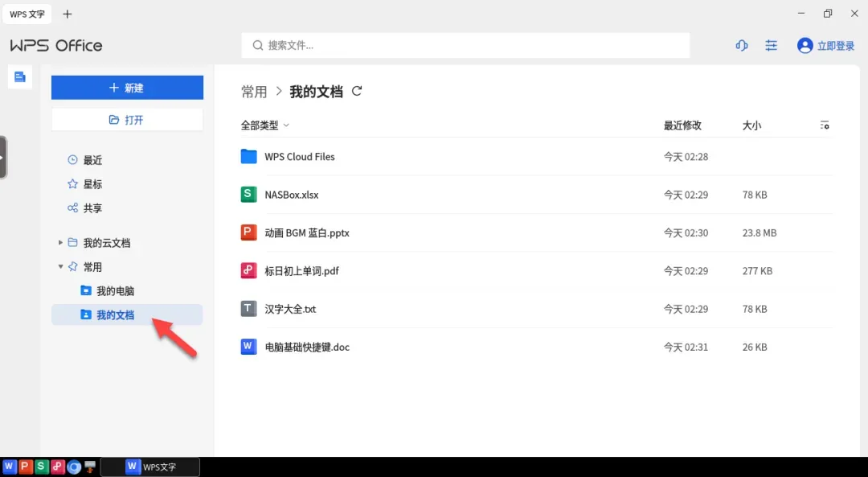Image resolution: width=868 pixels, height=477 pixels.
Task: Click the presentation icon for 动画 BGM 蓝白.pptx
Action: pos(248,232)
